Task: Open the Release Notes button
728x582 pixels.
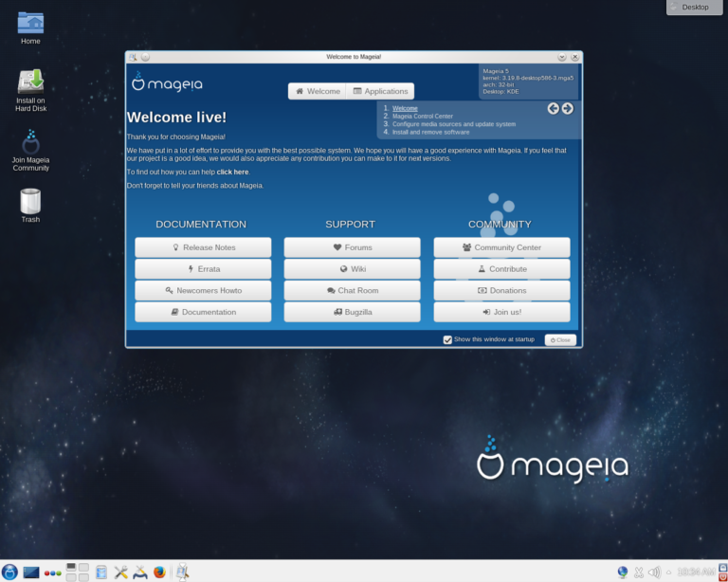Action: coord(203,247)
